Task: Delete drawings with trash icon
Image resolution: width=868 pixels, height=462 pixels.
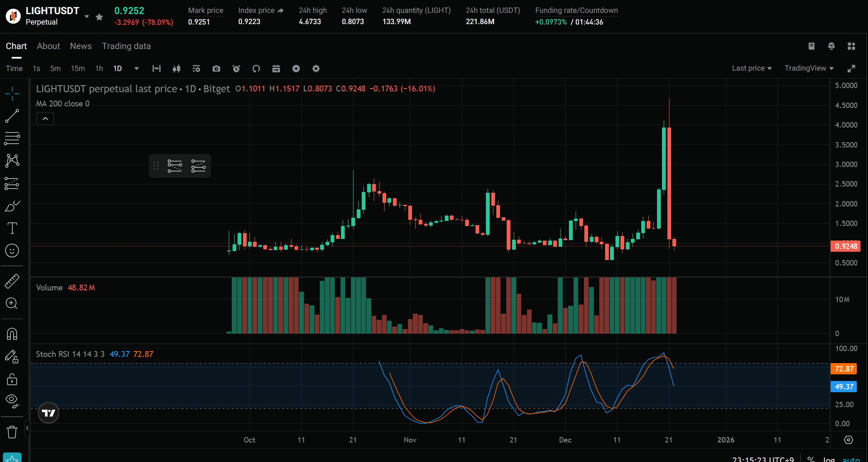Action: pos(12,432)
